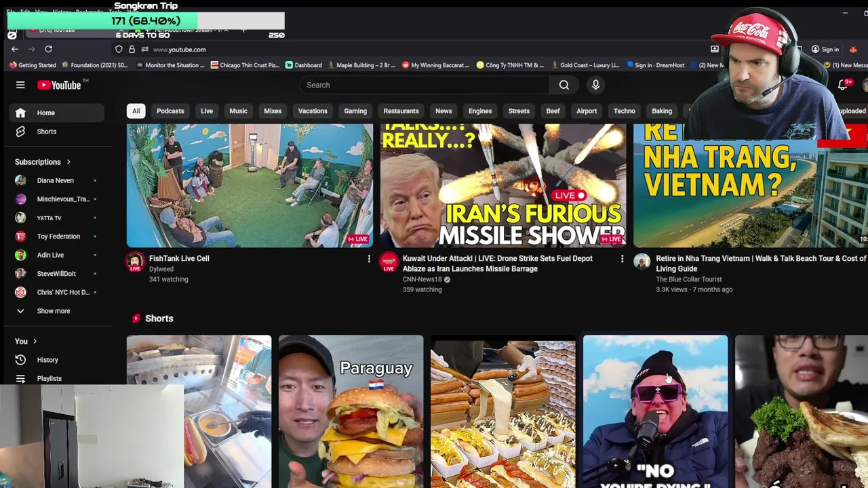Viewport: 868px width, 488px height.
Task: Select the Podcasts filter chip
Action: click(x=170, y=111)
